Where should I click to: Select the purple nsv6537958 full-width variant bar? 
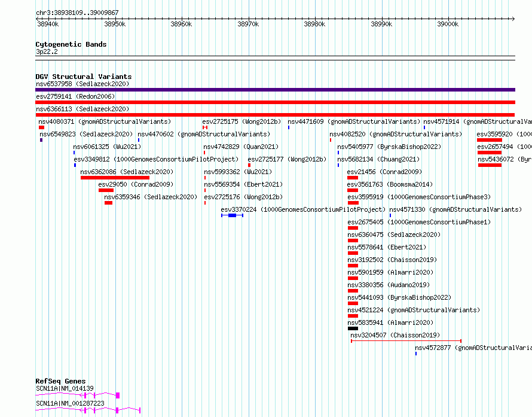275,90
